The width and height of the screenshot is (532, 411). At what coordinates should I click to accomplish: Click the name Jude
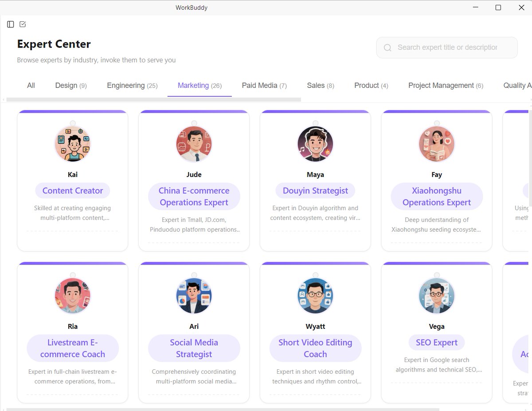click(194, 175)
